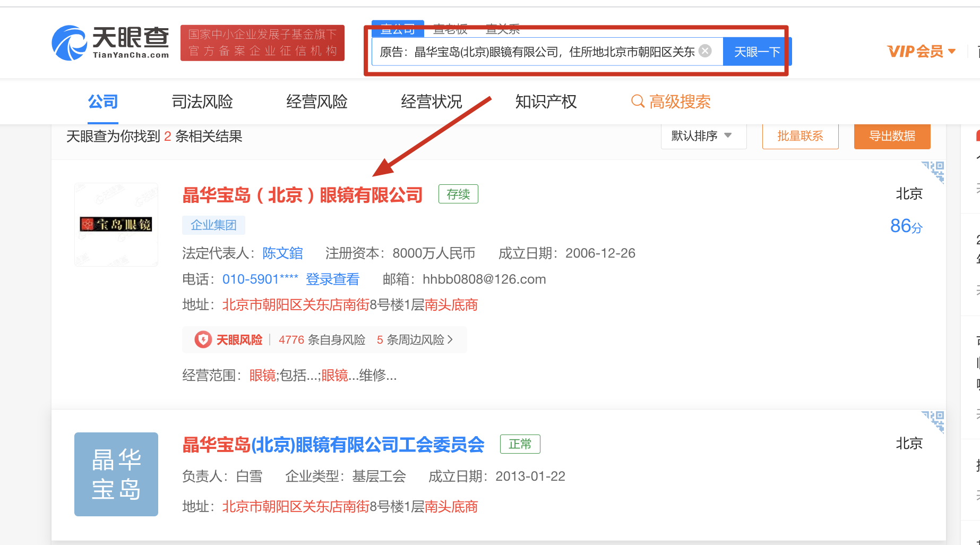
Task: Clear the search box text
Action: (x=705, y=51)
